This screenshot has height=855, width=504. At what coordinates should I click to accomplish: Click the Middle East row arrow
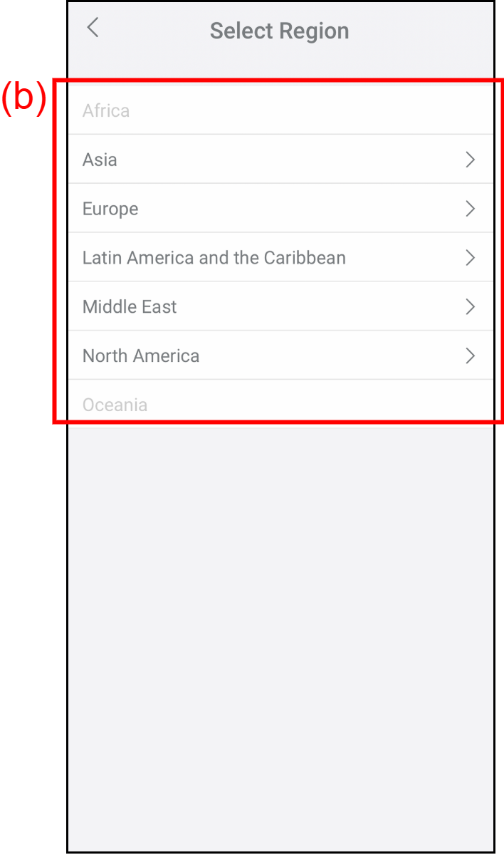click(x=470, y=307)
